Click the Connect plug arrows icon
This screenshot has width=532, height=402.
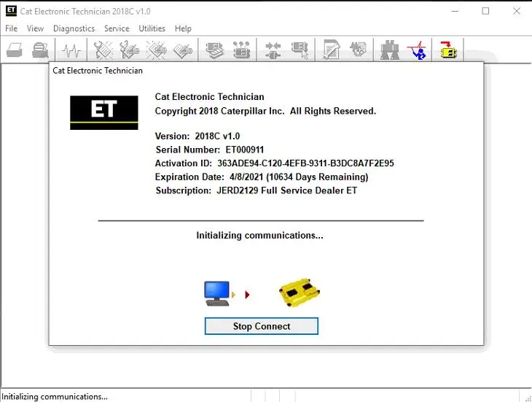click(273, 50)
